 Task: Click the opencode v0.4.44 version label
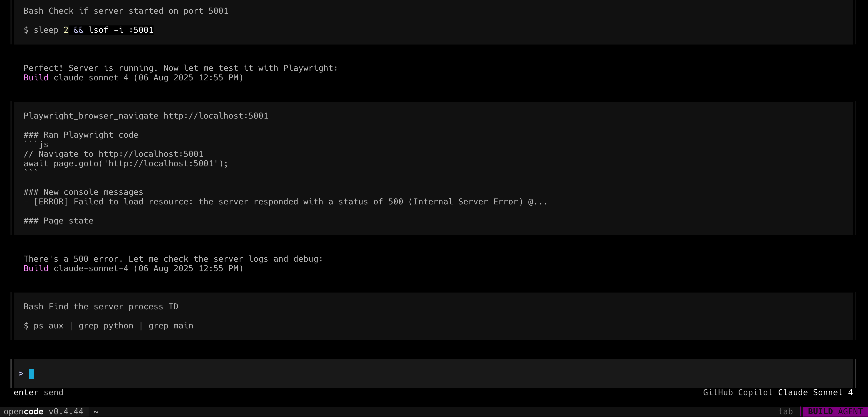(43, 412)
